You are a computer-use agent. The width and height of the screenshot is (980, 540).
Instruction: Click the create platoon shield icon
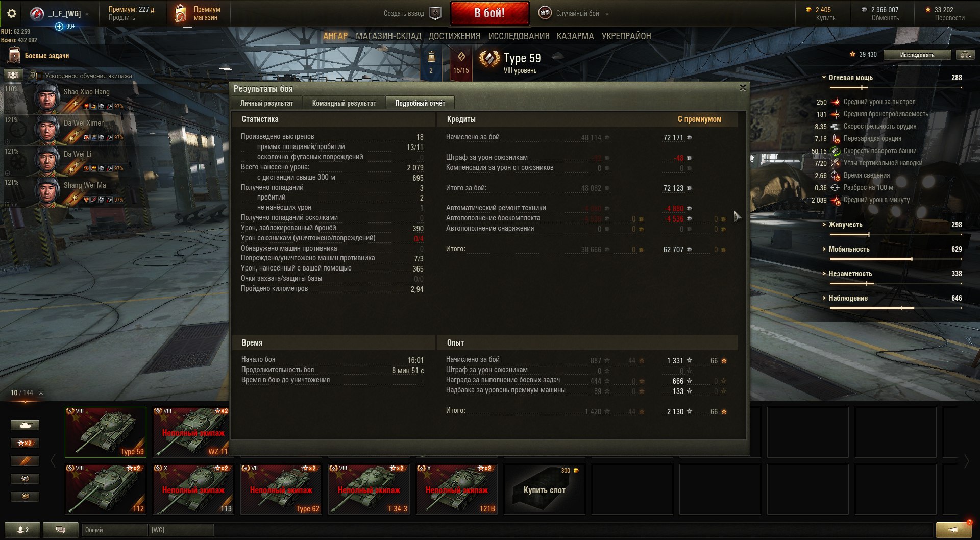[x=435, y=13]
